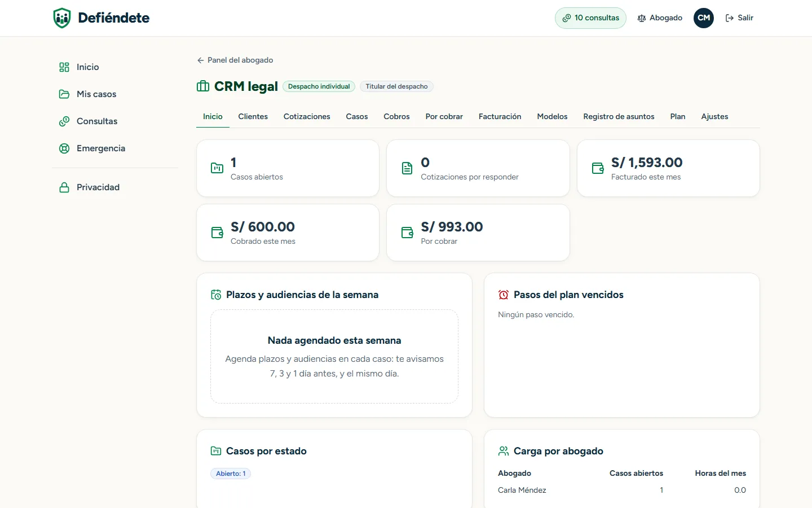Click the Despacho individual badge
This screenshot has width=812, height=508.
point(319,86)
